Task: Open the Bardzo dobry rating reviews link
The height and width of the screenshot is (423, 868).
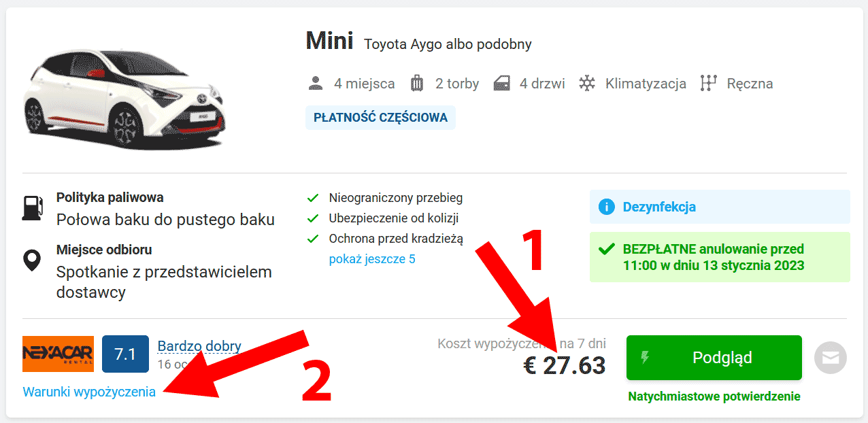Action: [199, 346]
